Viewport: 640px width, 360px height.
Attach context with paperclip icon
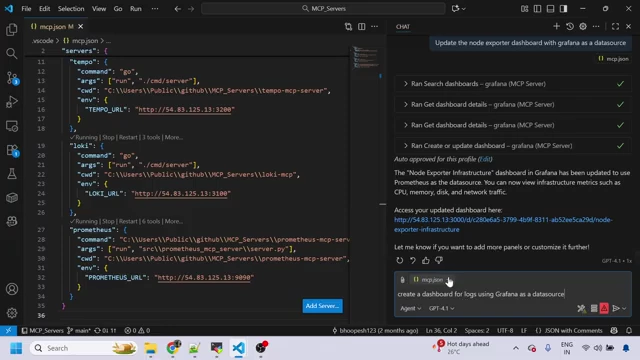402,280
